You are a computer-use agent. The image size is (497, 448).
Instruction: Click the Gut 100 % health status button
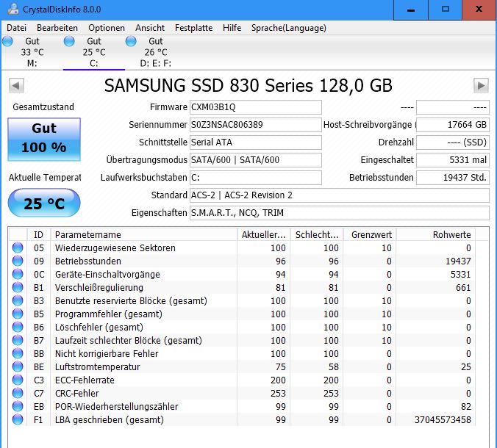(44, 140)
